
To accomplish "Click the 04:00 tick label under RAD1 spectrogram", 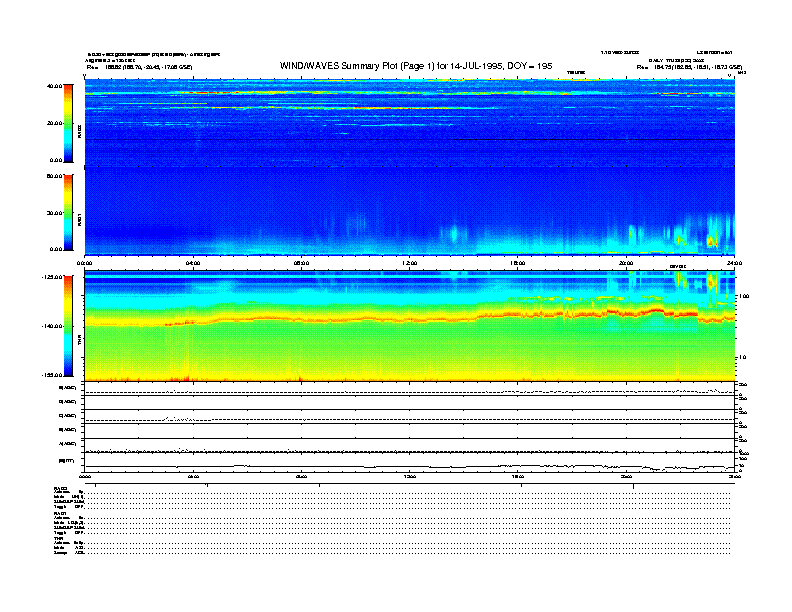I will pos(193,263).
